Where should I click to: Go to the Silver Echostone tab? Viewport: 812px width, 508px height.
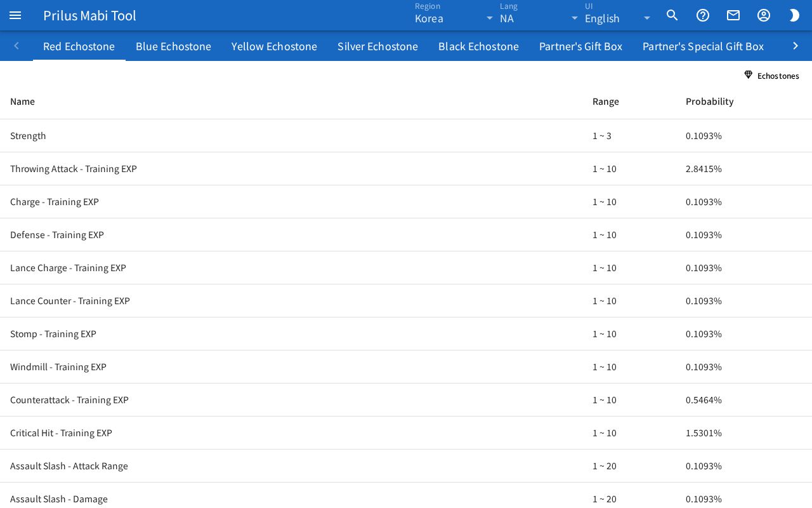(x=377, y=46)
